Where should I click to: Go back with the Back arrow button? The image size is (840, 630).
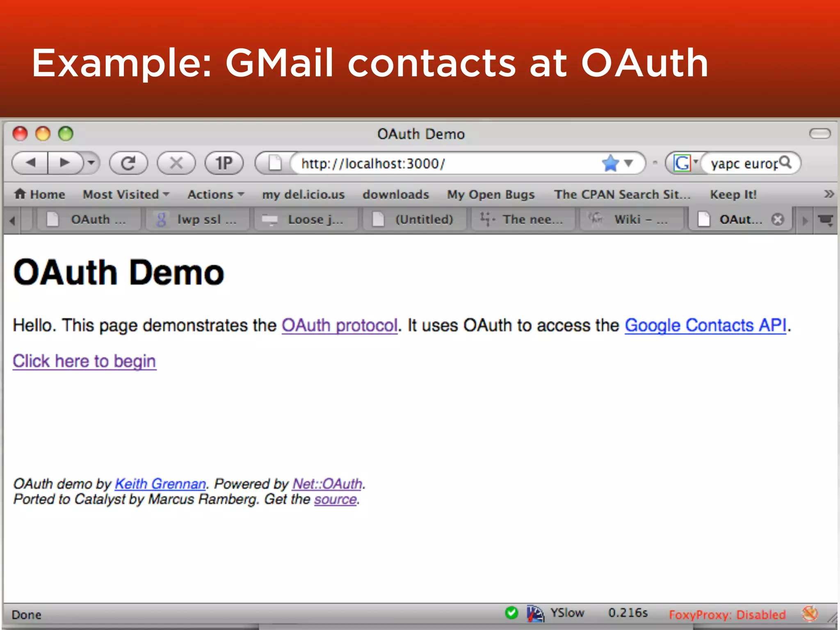click(30, 163)
